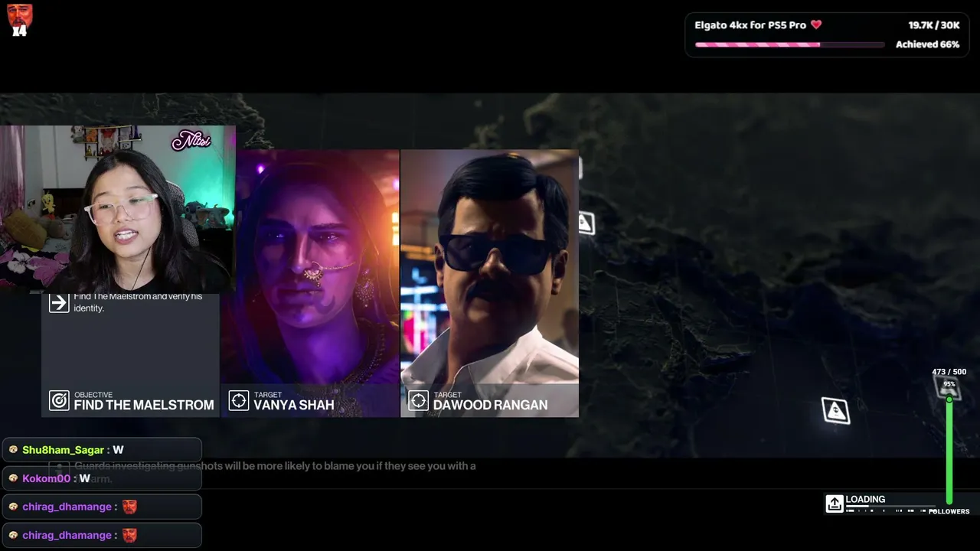Click the badge icon beside Shu8ham_Sagar

[13, 450]
